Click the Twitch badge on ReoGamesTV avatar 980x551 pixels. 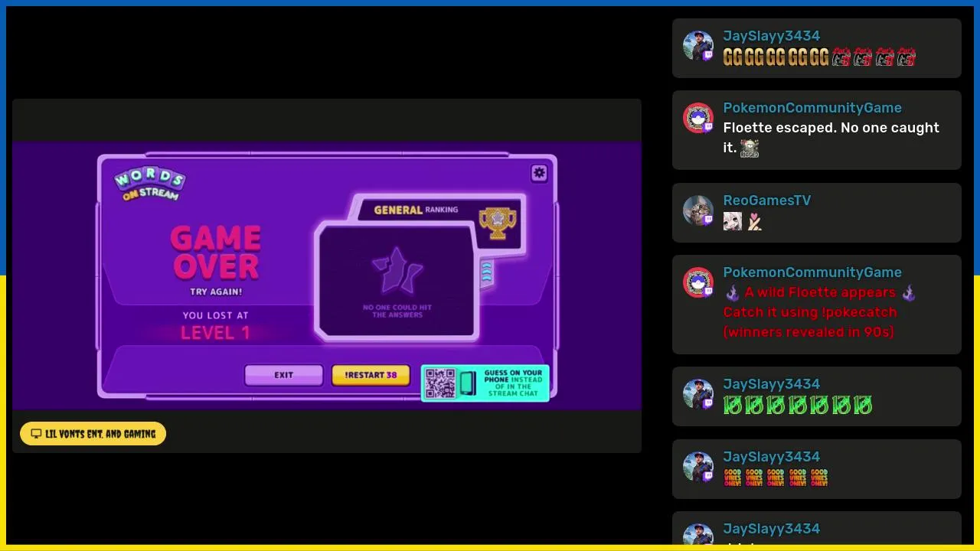[x=707, y=220]
